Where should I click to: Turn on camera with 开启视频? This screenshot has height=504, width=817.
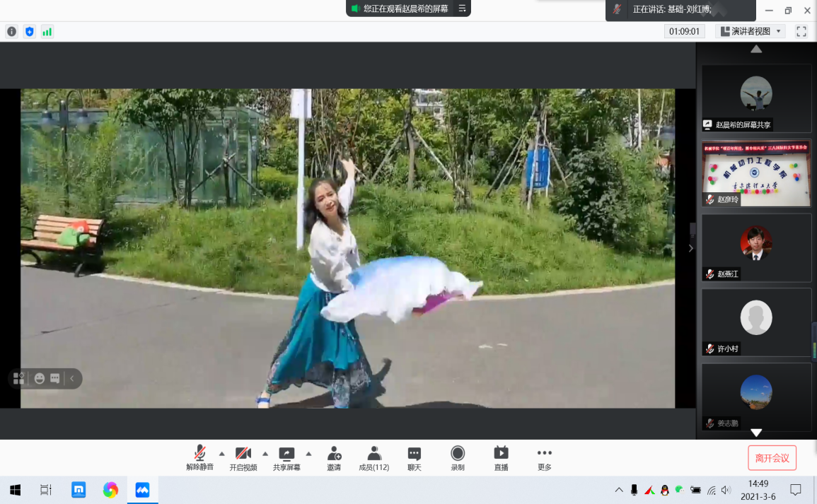click(x=243, y=458)
